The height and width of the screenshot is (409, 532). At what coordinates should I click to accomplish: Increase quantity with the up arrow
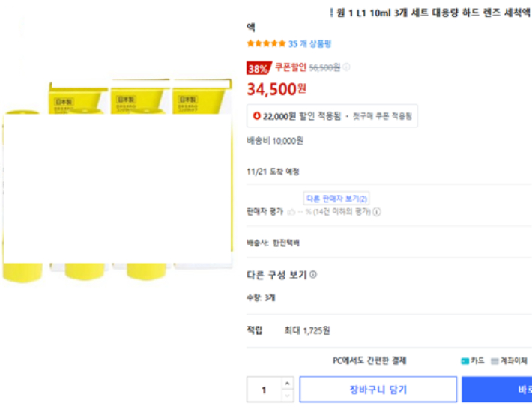point(288,384)
